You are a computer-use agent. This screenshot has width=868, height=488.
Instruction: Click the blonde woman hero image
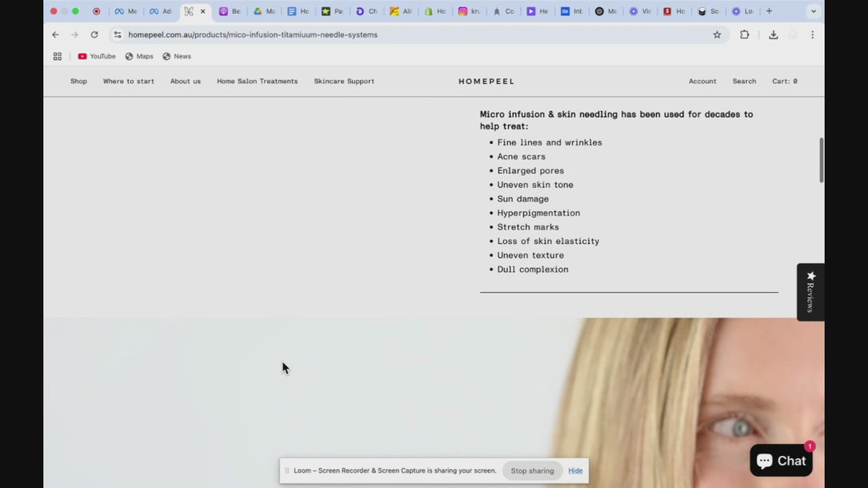pyautogui.click(x=434, y=402)
